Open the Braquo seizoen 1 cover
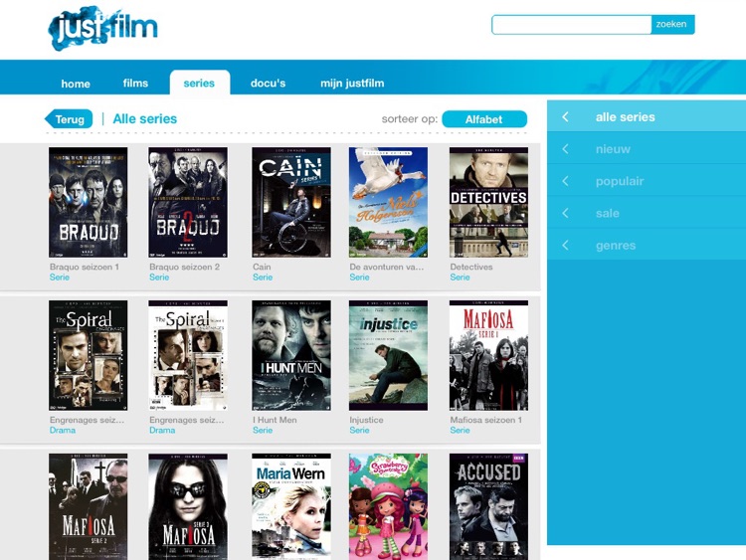 pos(88,203)
